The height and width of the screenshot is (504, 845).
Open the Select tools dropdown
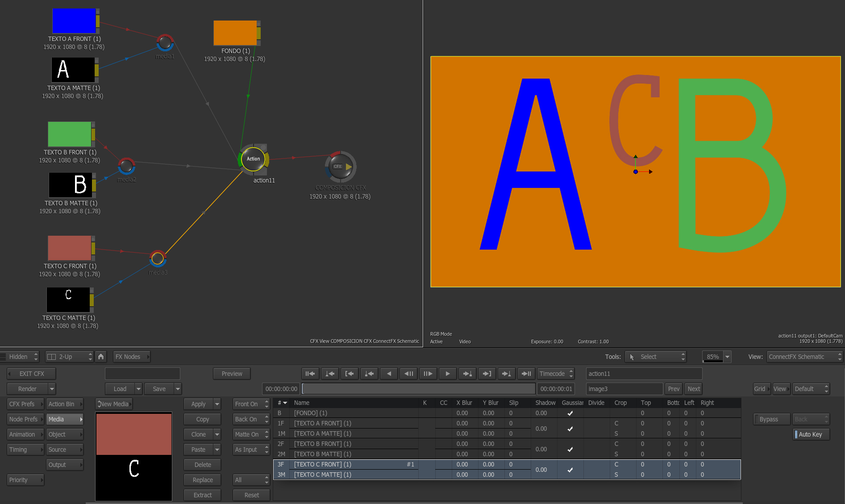coord(656,357)
